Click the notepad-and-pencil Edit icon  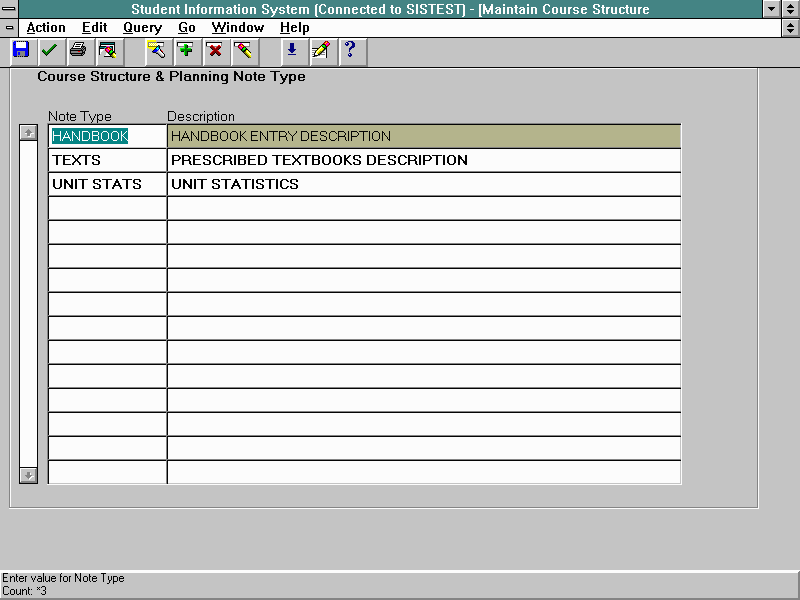coord(320,50)
